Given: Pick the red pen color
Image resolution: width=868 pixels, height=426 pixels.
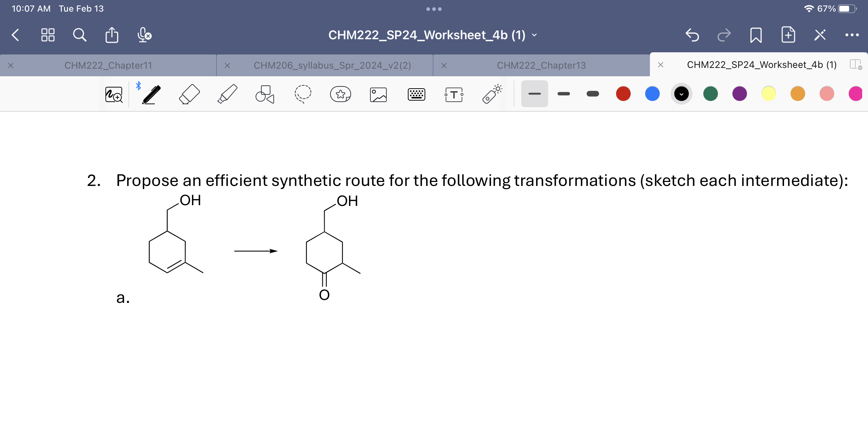Looking at the screenshot, I should pyautogui.click(x=623, y=94).
